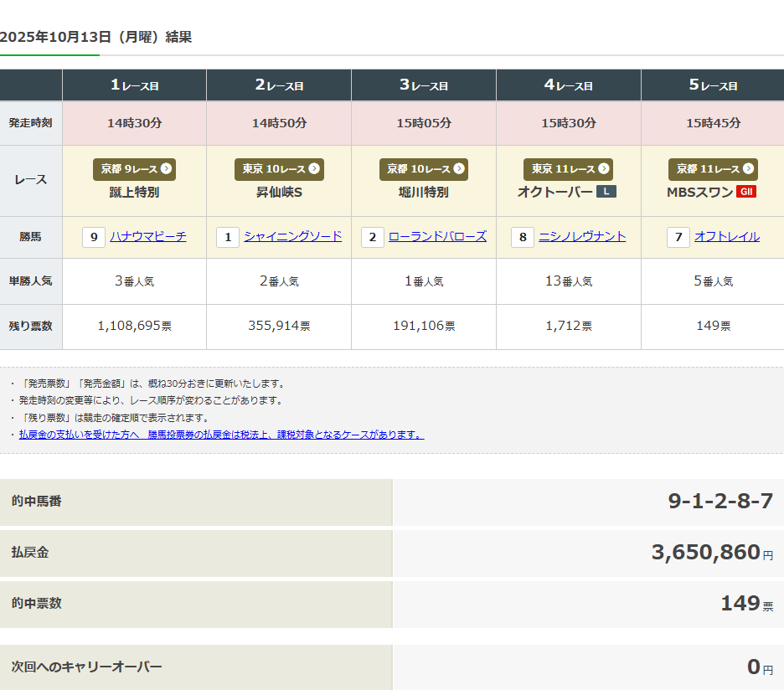Click the red GII grade badge

tap(745, 192)
